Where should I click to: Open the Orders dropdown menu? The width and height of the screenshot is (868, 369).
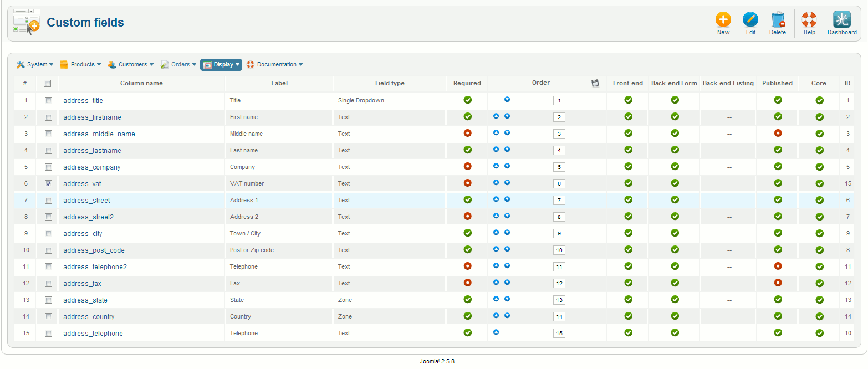178,65
